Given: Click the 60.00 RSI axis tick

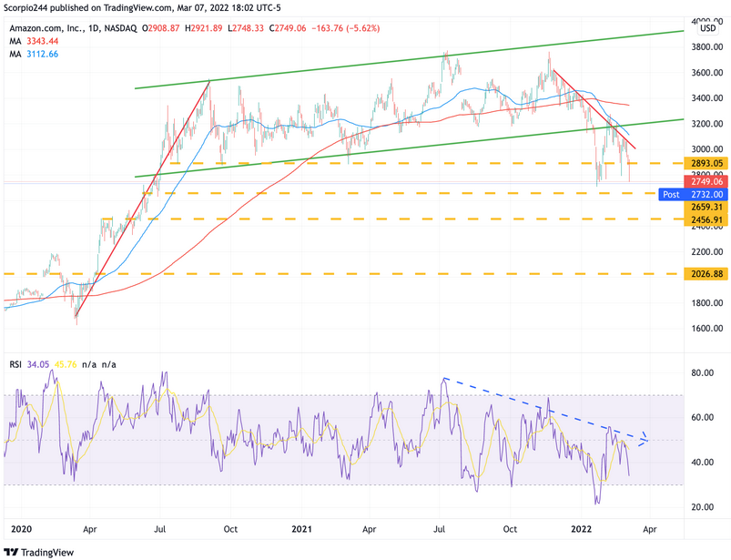Looking at the screenshot, I should click(x=703, y=417).
